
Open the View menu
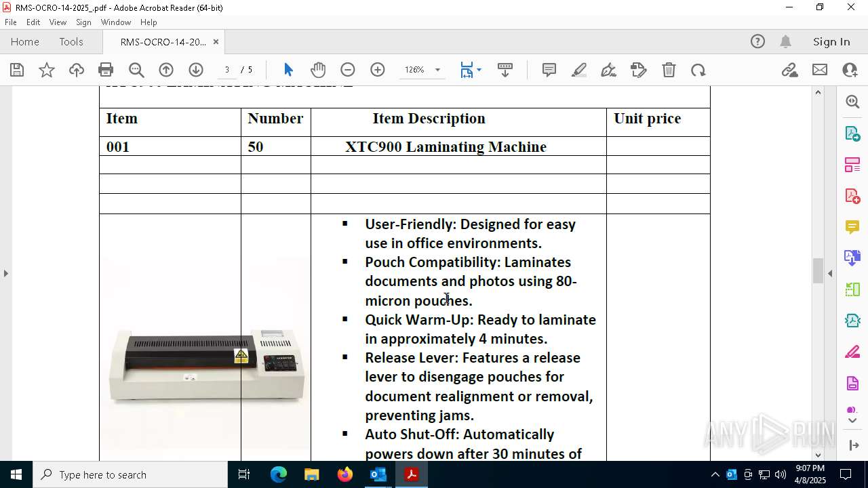[x=58, y=22]
